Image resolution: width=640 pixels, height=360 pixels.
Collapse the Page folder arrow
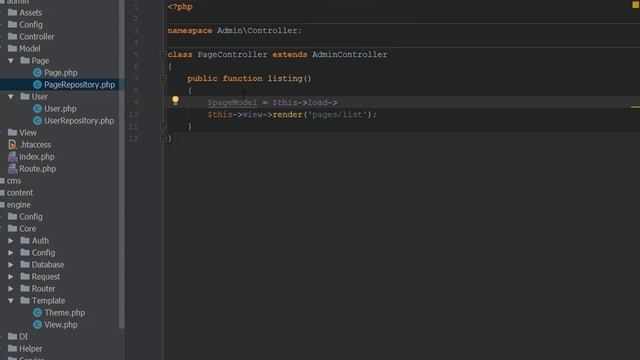pos(11,61)
